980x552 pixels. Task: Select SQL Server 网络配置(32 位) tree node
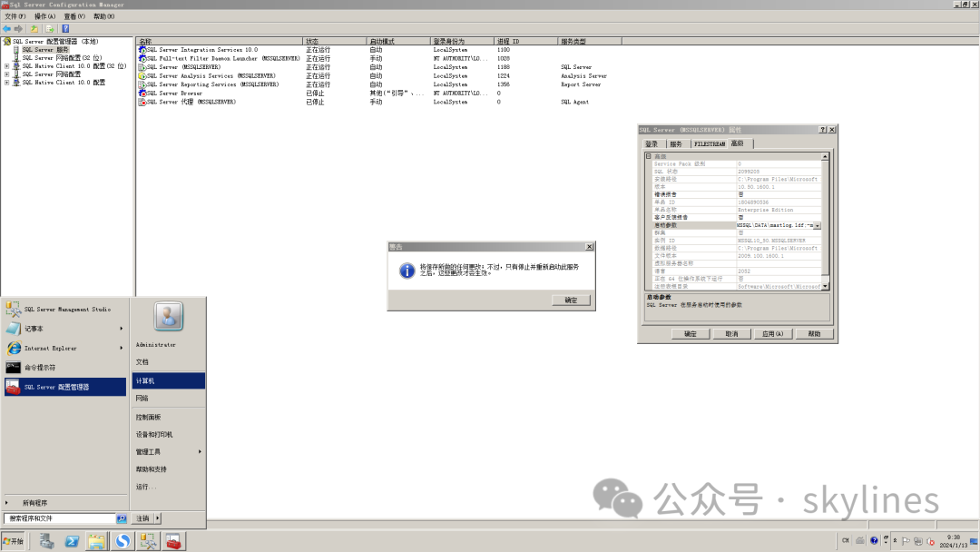(x=62, y=57)
